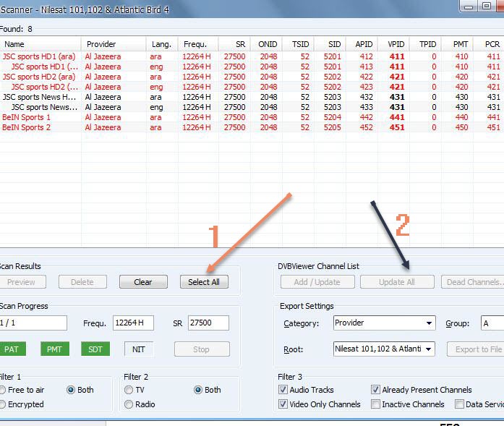Select the Free to air radio button

point(2,390)
